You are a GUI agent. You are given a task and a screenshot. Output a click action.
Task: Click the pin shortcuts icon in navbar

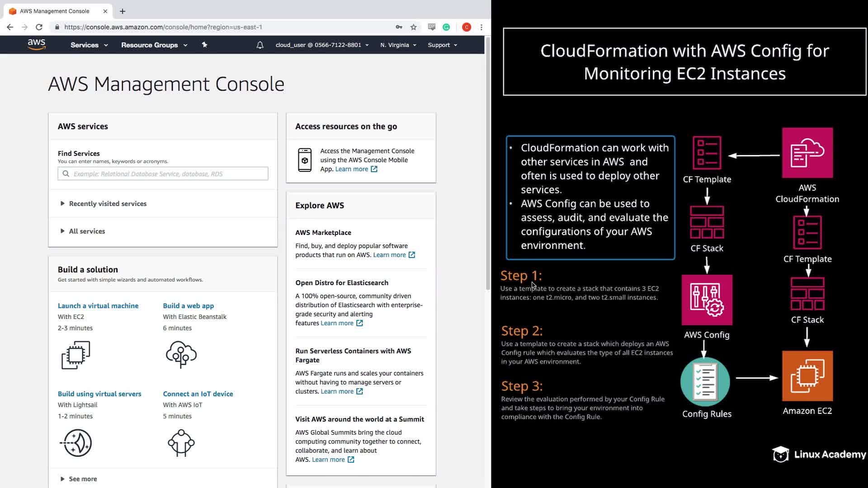pos(204,45)
